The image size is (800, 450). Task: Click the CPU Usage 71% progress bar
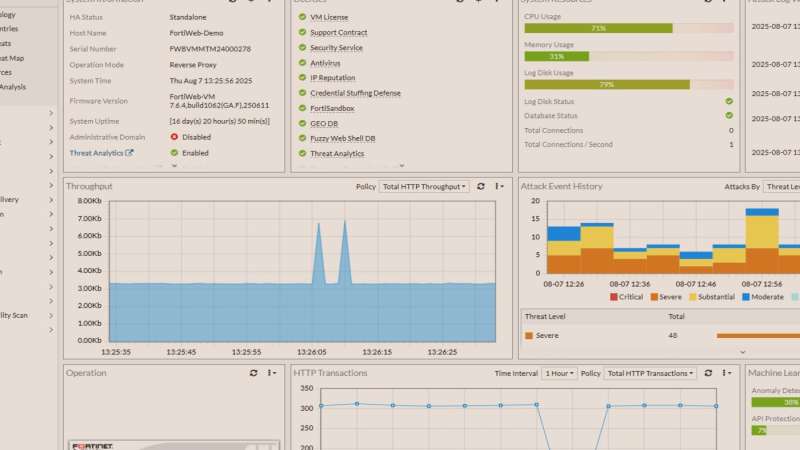(x=629, y=28)
